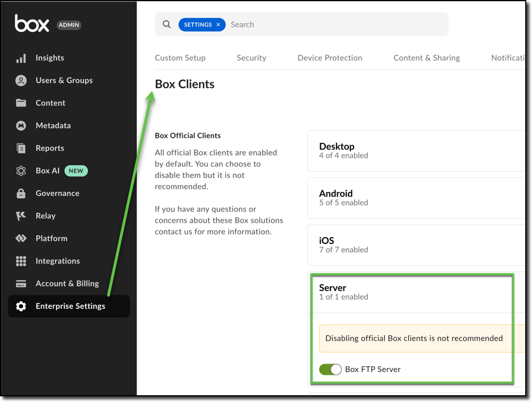Click the Content folder icon

pyautogui.click(x=21, y=103)
